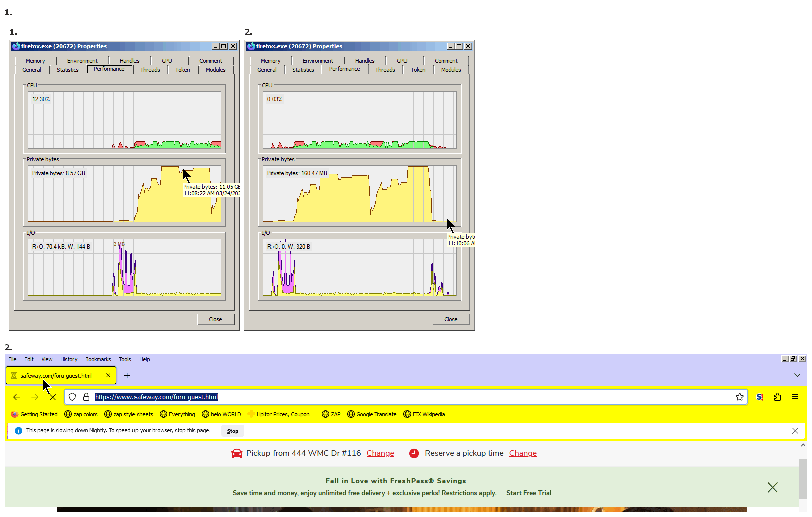Select General tab in first Properties window
The width and height of the screenshot is (812, 517).
[32, 70]
